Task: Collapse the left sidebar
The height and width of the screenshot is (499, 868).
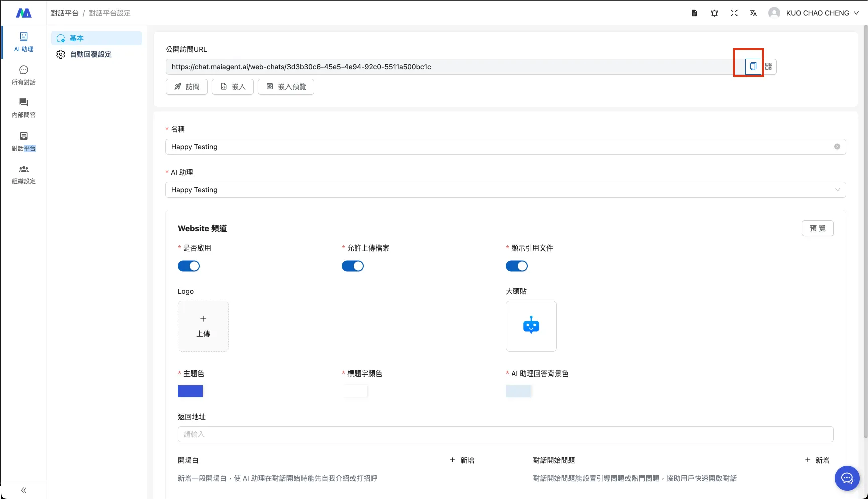Action: point(24,490)
